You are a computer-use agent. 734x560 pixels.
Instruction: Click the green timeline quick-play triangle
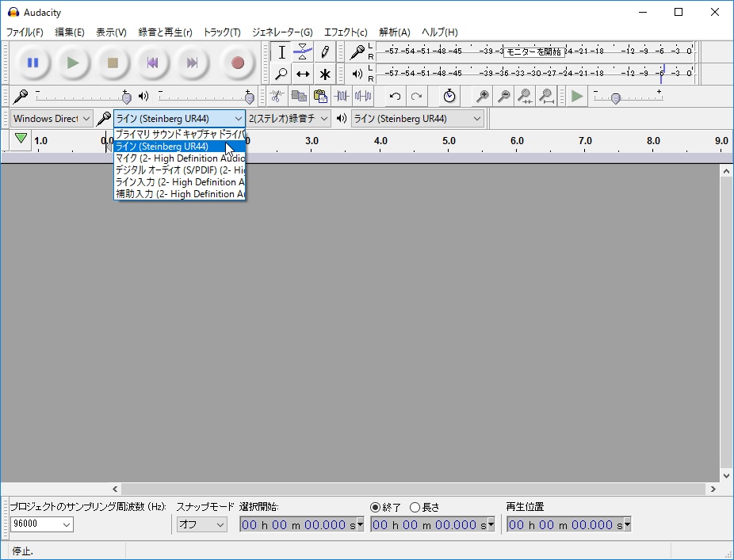21,139
